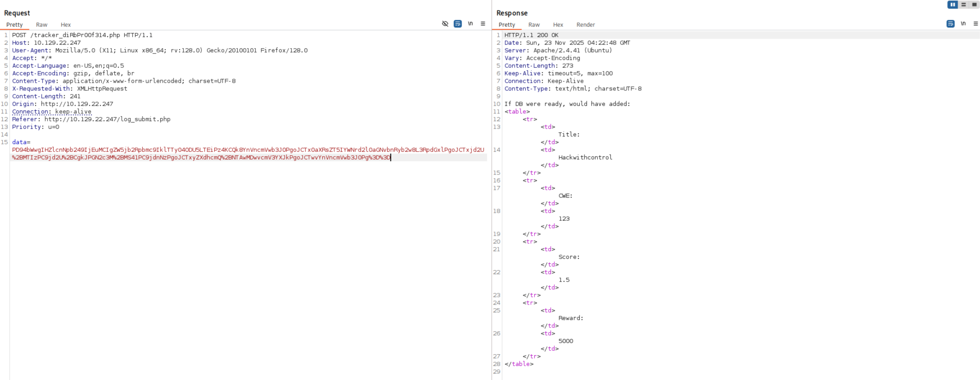Open the Response Render tab

(585, 25)
